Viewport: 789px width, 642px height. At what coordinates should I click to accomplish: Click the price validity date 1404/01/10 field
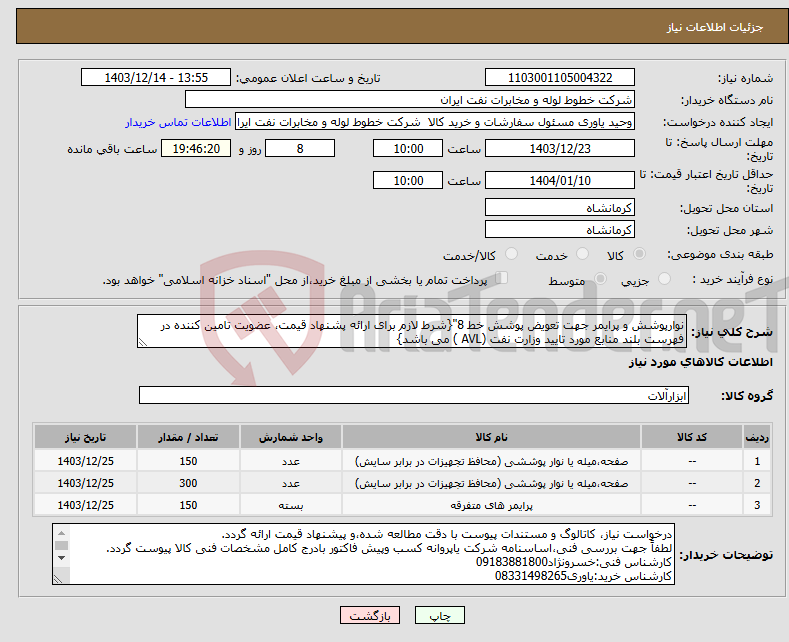(559, 181)
